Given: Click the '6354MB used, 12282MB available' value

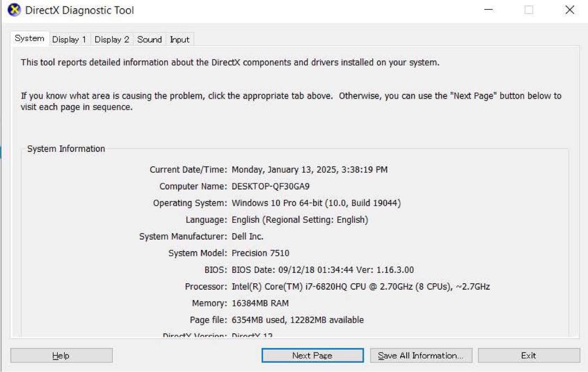Looking at the screenshot, I should click(298, 320).
